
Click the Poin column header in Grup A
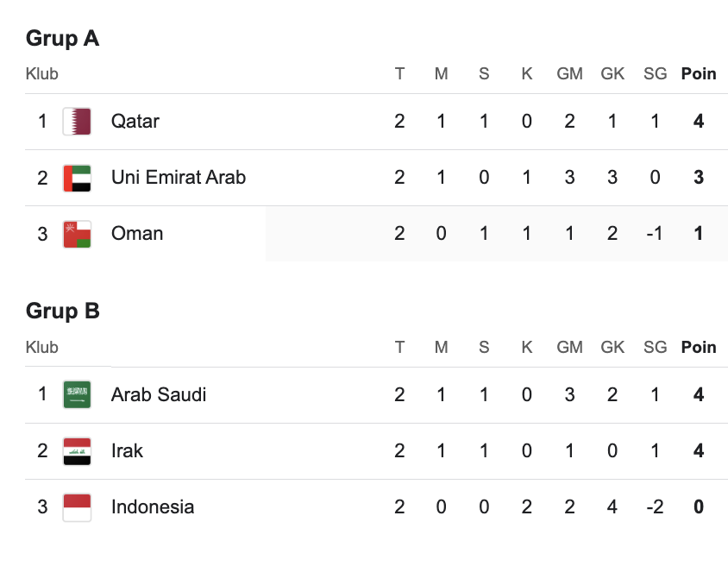(699, 74)
